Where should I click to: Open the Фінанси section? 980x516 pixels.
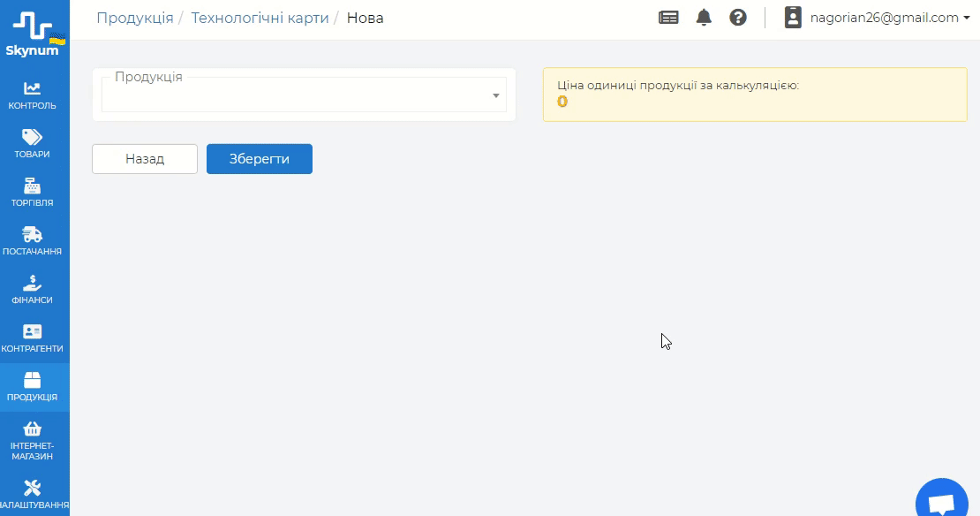pyautogui.click(x=32, y=290)
